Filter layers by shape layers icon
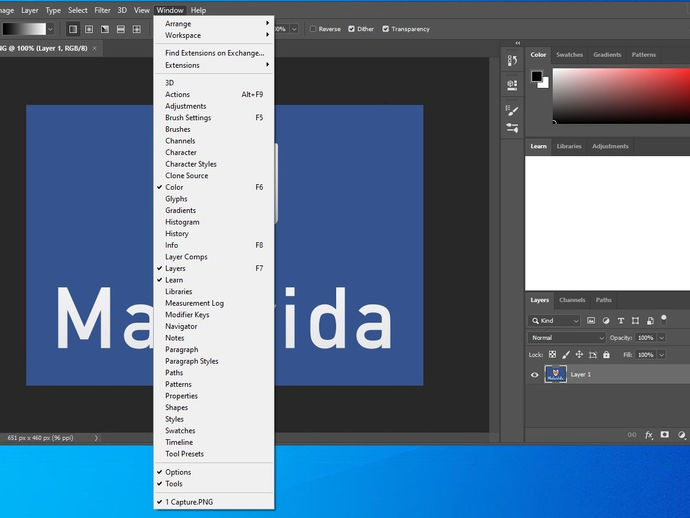Screen dimensions: 690x518 635,320
